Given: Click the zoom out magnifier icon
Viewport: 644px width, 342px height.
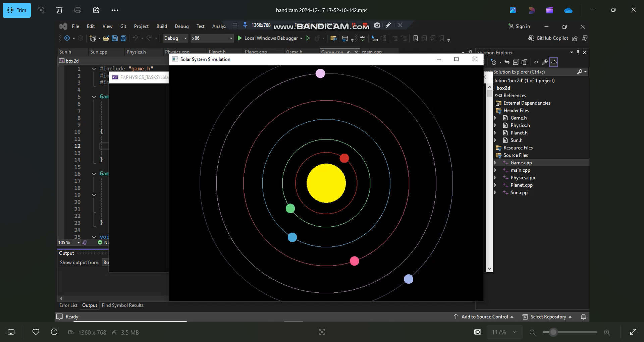Looking at the screenshot, I should (x=532, y=332).
